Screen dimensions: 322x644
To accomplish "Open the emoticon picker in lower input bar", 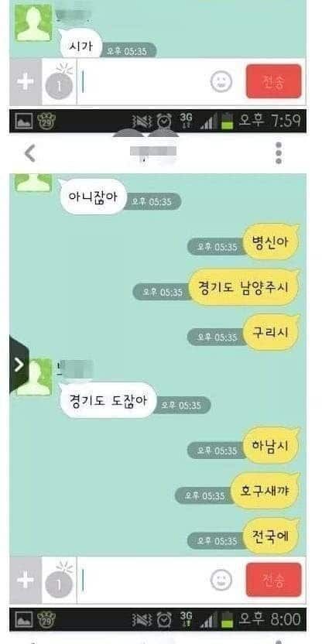I will click(221, 580).
